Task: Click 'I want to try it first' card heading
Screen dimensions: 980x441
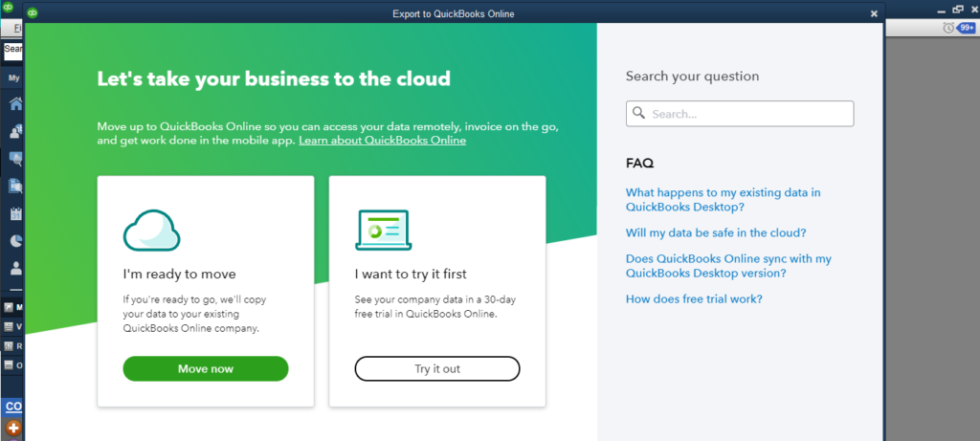Action: point(411,275)
